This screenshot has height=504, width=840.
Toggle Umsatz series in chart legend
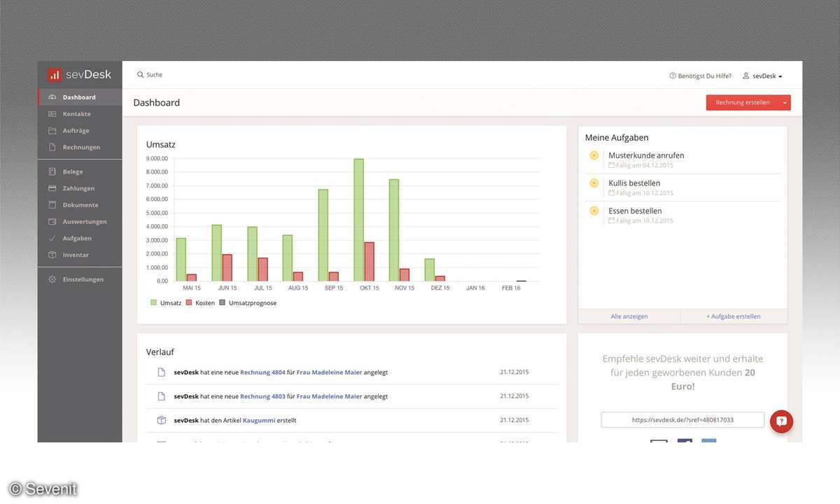point(166,303)
